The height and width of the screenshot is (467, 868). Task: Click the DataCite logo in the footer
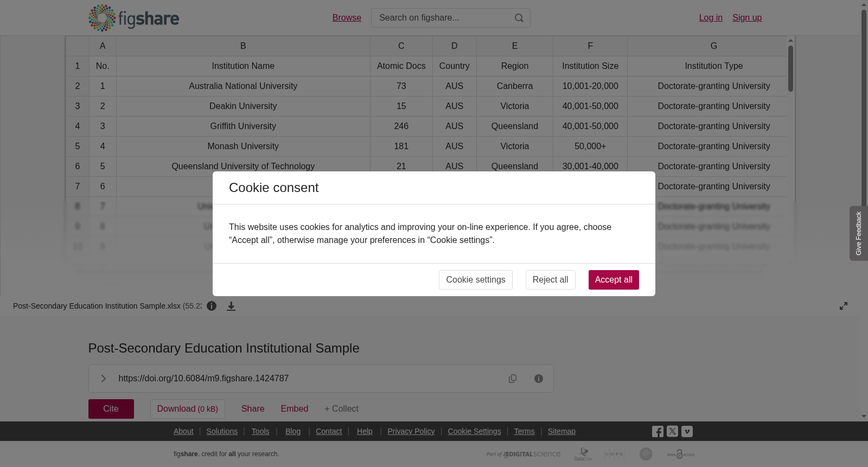pyautogui.click(x=583, y=454)
